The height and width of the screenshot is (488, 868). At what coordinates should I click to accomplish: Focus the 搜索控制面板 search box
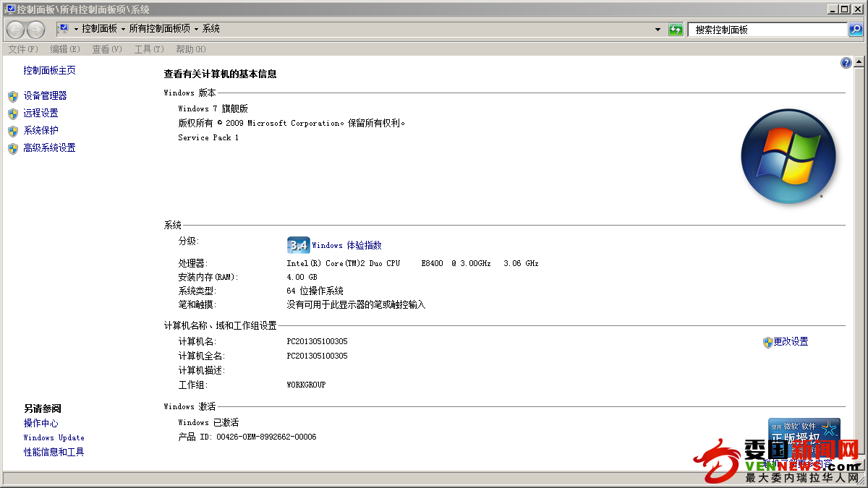pos(767,30)
